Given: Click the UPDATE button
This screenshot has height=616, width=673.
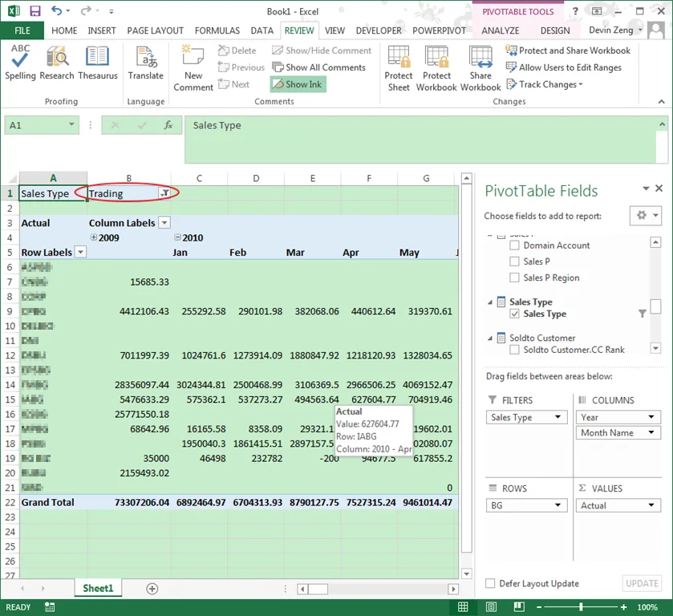Looking at the screenshot, I should pyautogui.click(x=642, y=583).
